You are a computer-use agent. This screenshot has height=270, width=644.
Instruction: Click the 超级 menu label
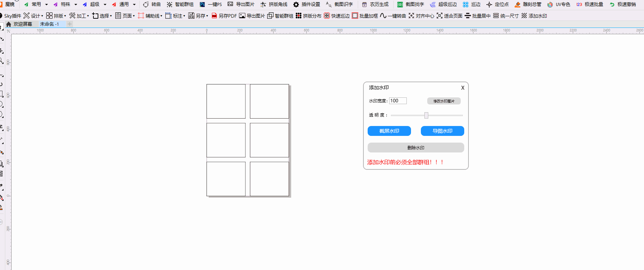pyautogui.click(x=95, y=4)
